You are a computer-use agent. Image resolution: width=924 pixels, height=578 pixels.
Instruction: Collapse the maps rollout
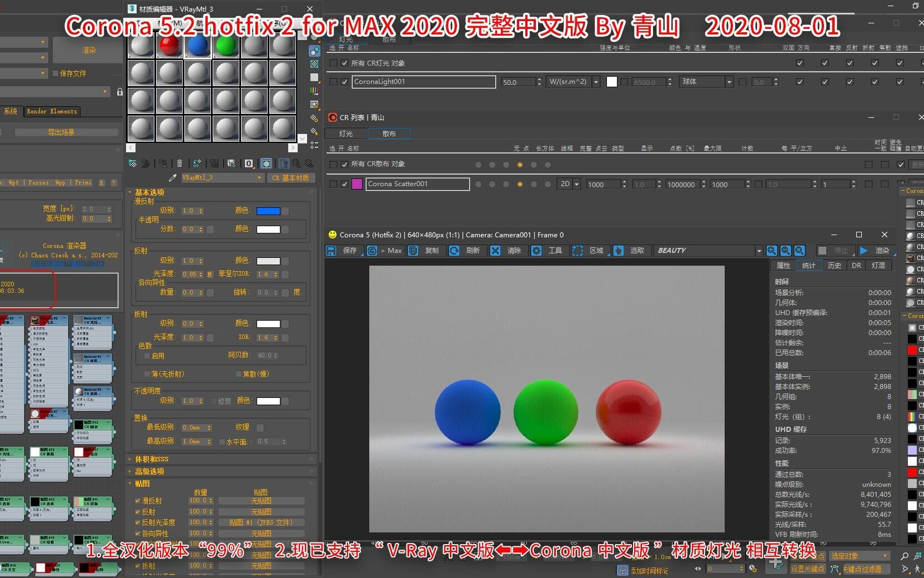pyautogui.click(x=142, y=484)
